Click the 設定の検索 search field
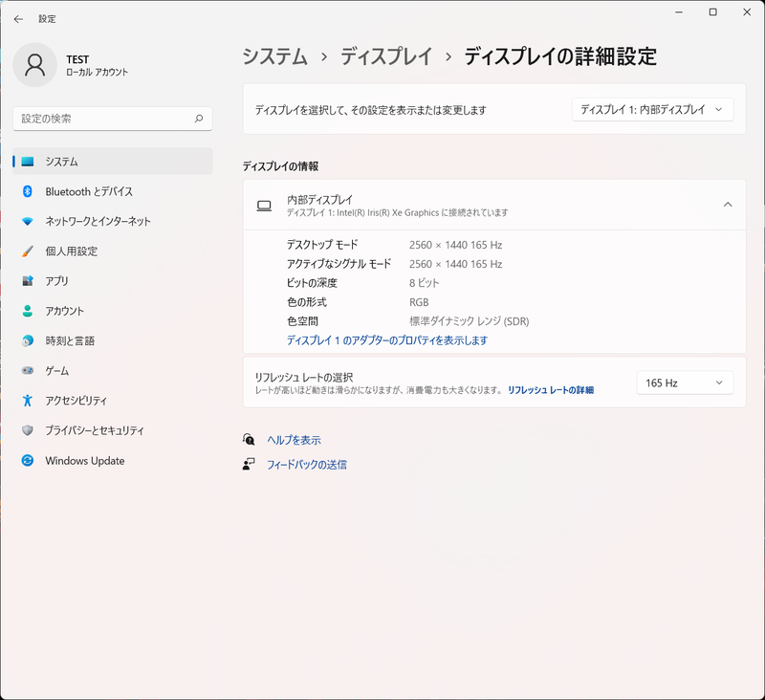The width and height of the screenshot is (765, 700). (112, 118)
